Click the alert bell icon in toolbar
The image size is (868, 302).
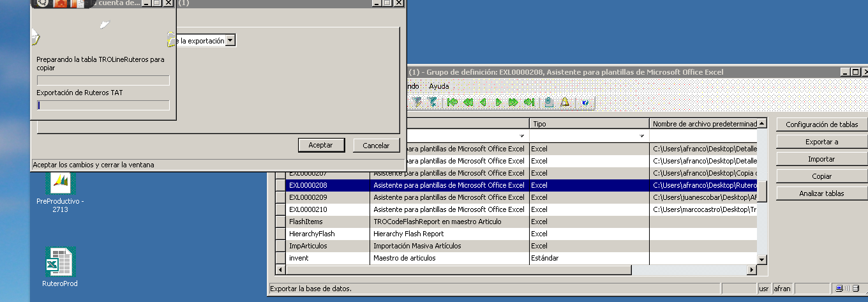(564, 102)
